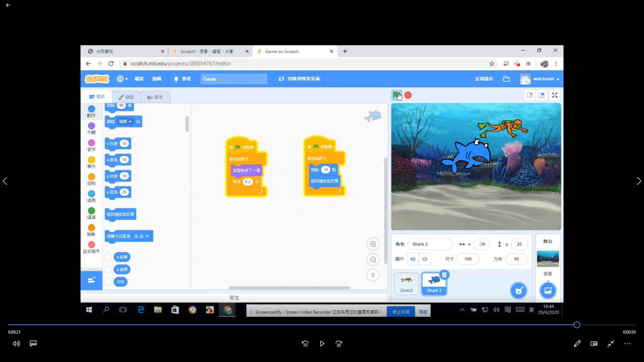Play the video
The image size is (644, 362).
(x=322, y=344)
